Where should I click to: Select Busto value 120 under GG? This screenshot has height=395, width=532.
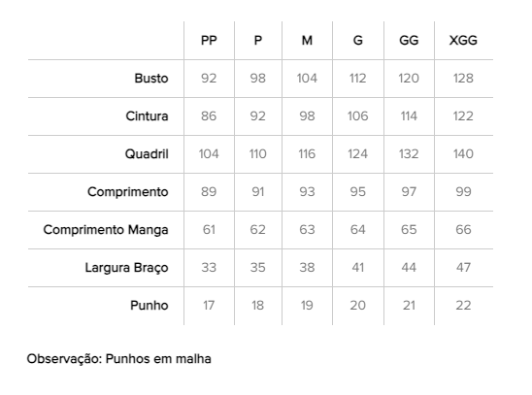[409, 79]
